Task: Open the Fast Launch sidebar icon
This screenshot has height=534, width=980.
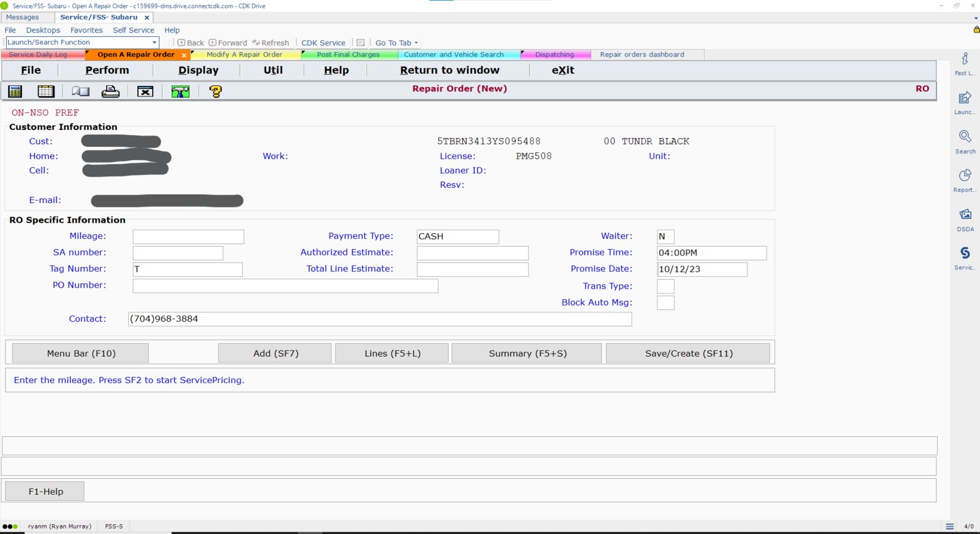Action: point(965,63)
